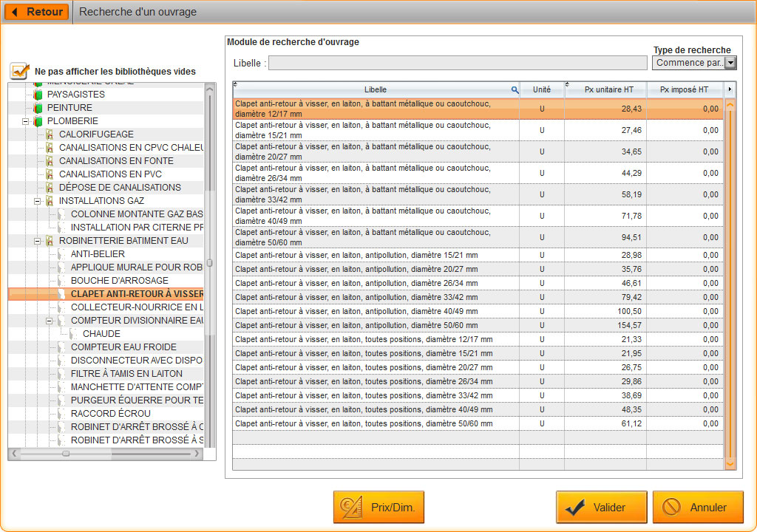Click the Libelle search input field
The width and height of the screenshot is (757, 532).
click(x=457, y=63)
